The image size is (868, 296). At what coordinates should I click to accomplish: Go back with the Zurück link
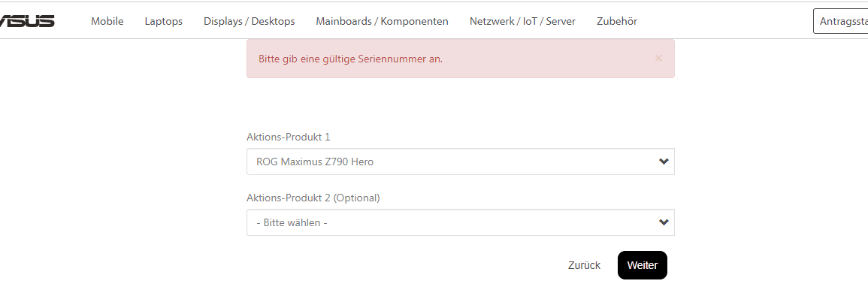[x=584, y=265]
